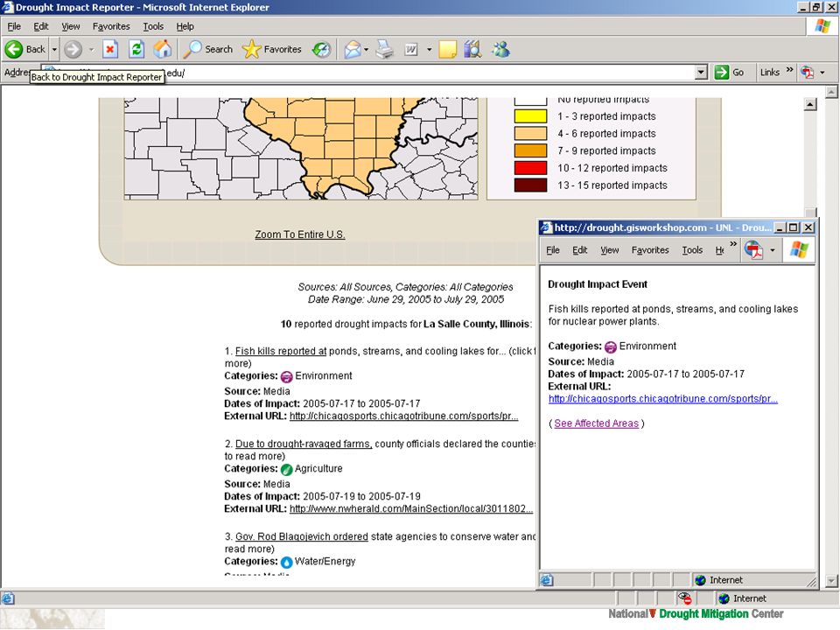Click the Print toolbar icon

385,49
